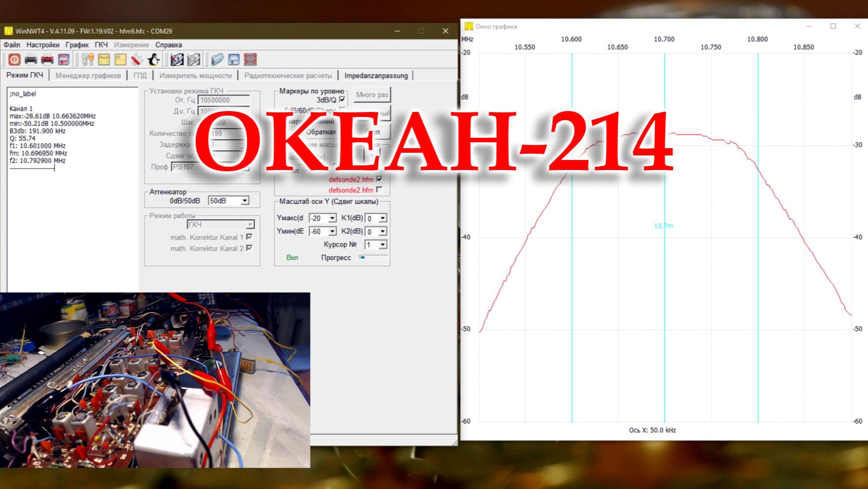
Task: Click the yellow dB lines toolbar icon
Action: click(x=120, y=59)
